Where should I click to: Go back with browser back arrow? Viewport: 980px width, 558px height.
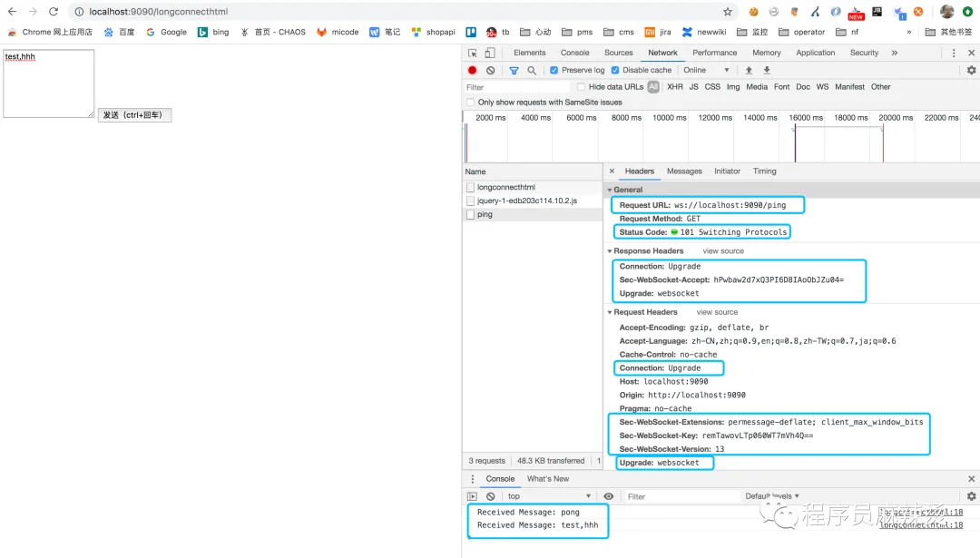coord(12,11)
